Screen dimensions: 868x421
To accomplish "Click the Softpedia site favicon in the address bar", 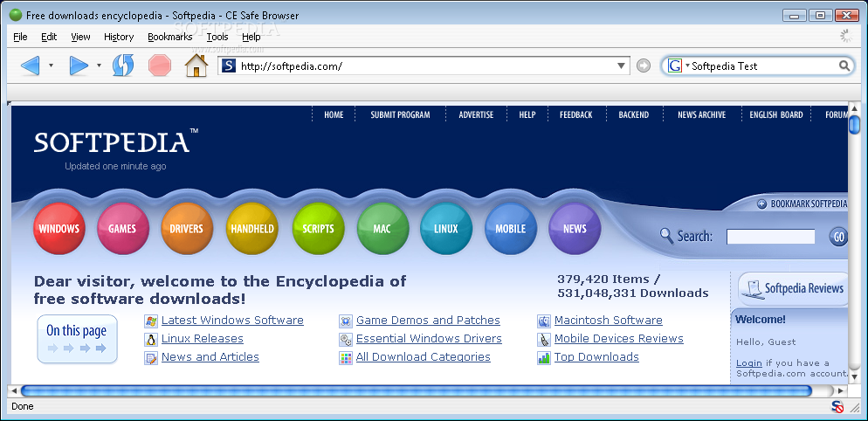I will click(x=229, y=66).
